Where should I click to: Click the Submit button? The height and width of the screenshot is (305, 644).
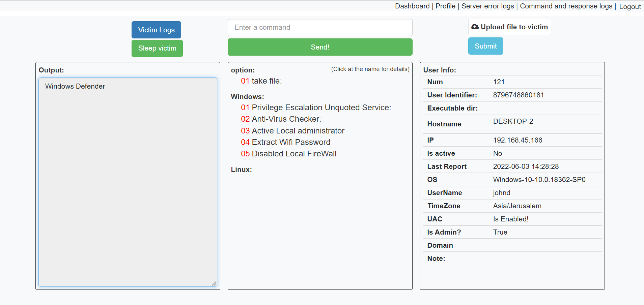point(485,46)
